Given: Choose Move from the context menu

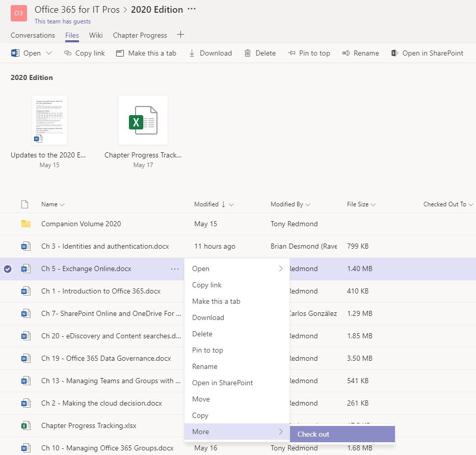Looking at the screenshot, I should 237,399.
